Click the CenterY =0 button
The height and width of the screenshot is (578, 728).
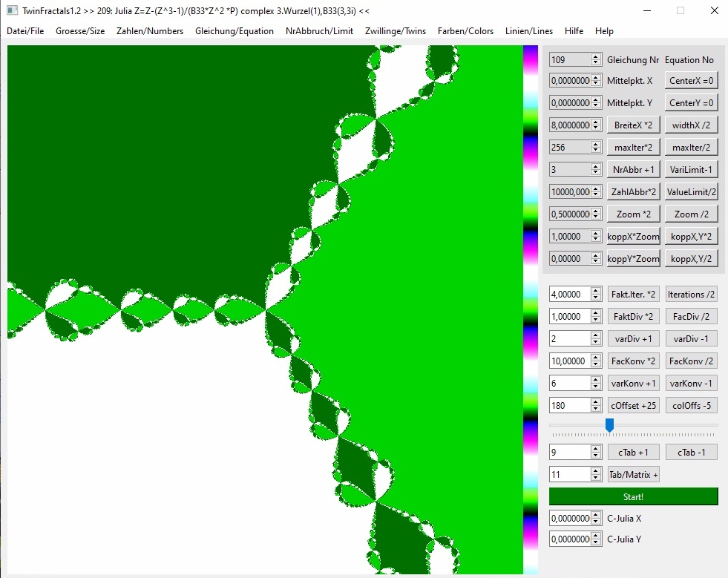(x=692, y=102)
